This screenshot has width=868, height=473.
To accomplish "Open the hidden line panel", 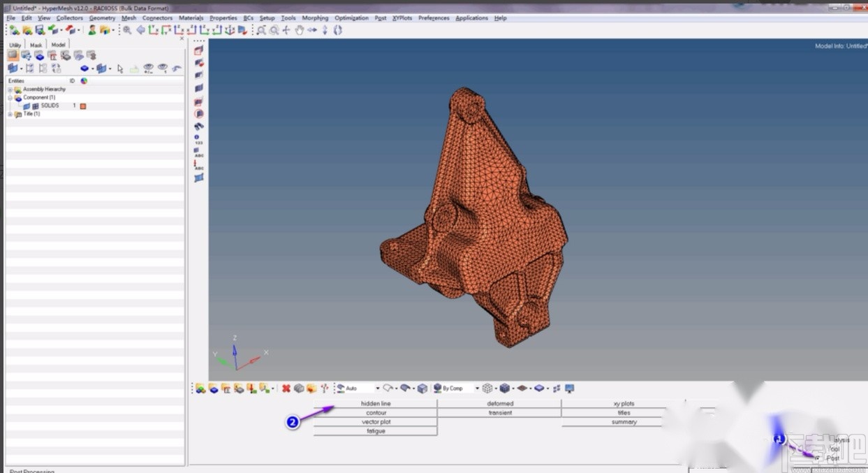I will [375, 404].
